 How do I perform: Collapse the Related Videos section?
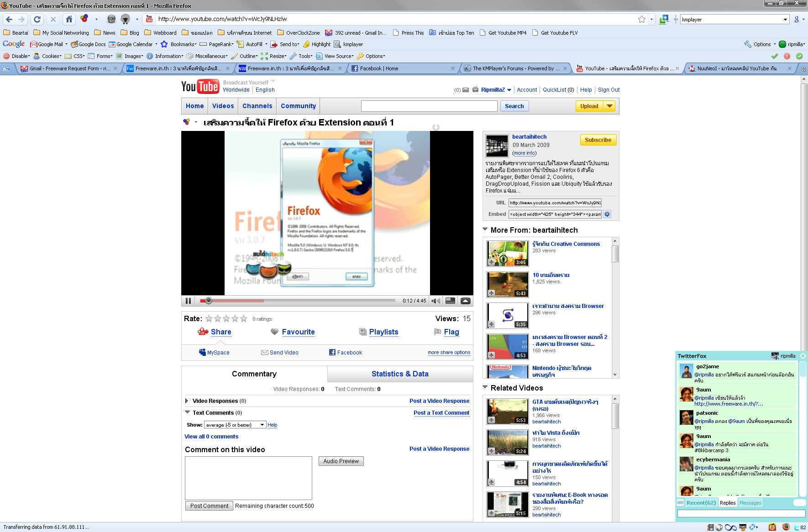[485, 387]
